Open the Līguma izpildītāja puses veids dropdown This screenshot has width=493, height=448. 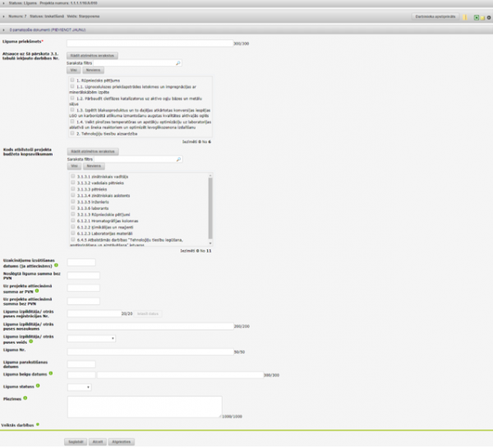(x=90, y=338)
